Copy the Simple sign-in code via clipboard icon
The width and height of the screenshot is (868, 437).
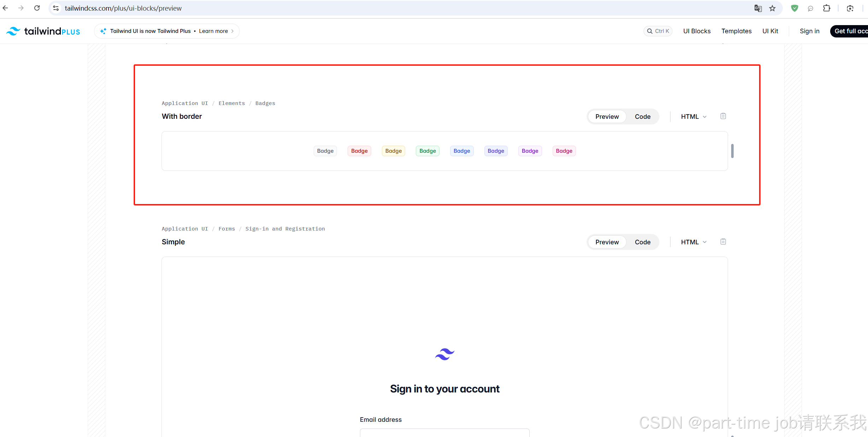point(723,241)
